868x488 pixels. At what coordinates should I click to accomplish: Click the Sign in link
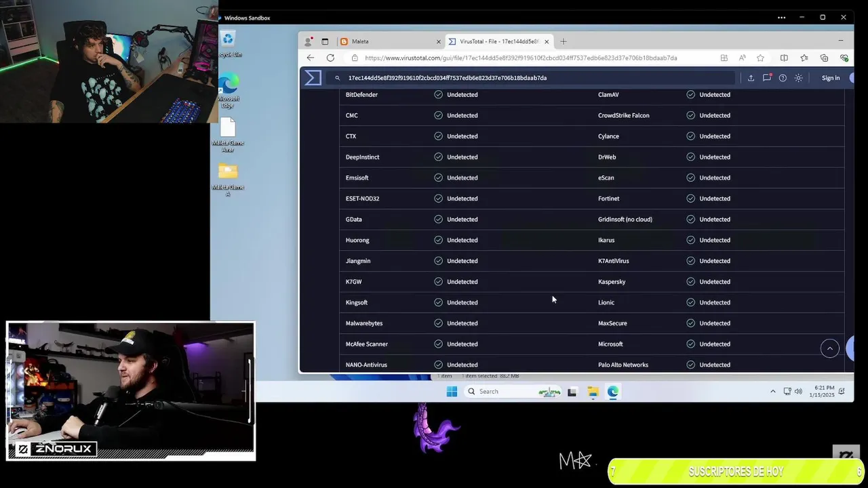click(831, 78)
